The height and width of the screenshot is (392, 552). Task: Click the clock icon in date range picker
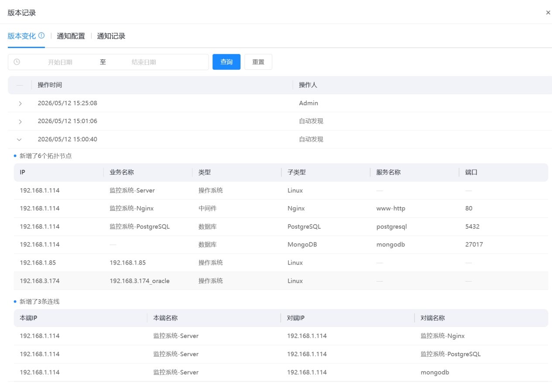(x=17, y=62)
